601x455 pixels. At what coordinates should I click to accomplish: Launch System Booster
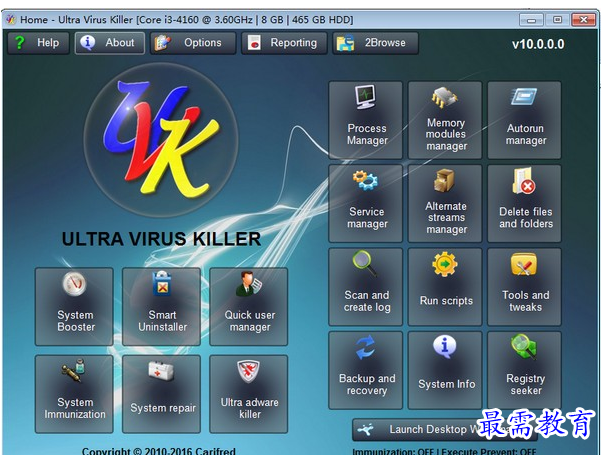point(74,307)
